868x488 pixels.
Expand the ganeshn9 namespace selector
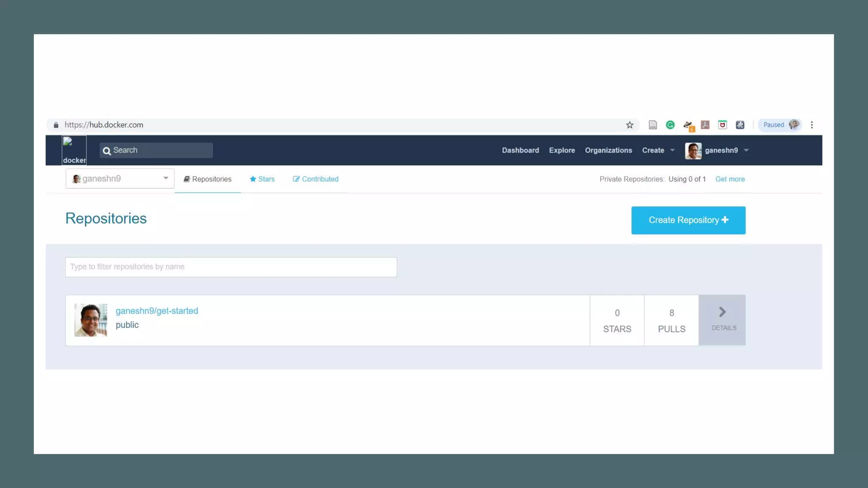(x=120, y=179)
